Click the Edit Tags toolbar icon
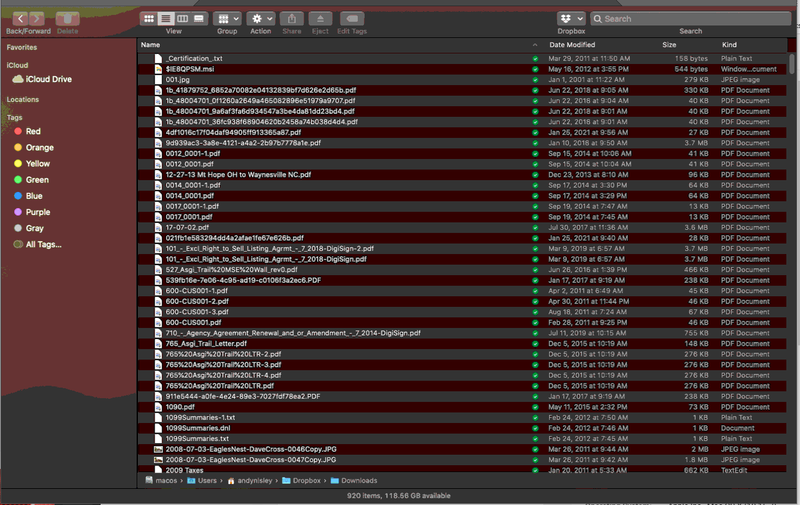This screenshot has height=505, width=800. tap(352, 19)
